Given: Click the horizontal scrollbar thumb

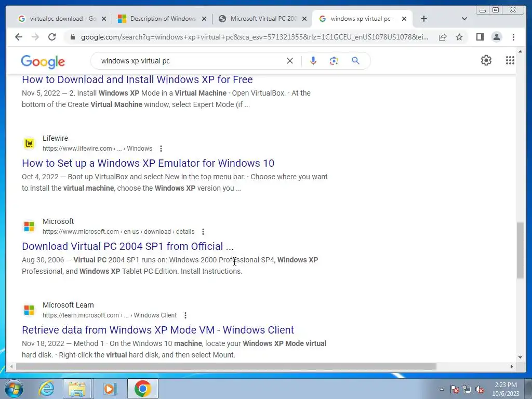Looking at the screenshot, I should pos(226,366).
